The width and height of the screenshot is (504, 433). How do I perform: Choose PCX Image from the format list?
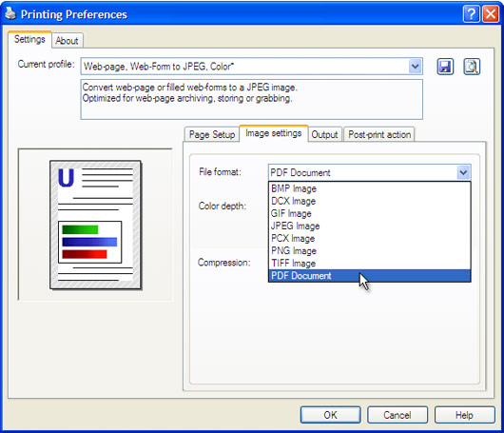pyautogui.click(x=369, y=238)
